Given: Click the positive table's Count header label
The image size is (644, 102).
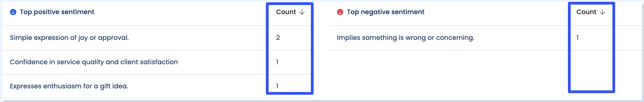Looking at the screenshot, I should [x=286, y=12].
